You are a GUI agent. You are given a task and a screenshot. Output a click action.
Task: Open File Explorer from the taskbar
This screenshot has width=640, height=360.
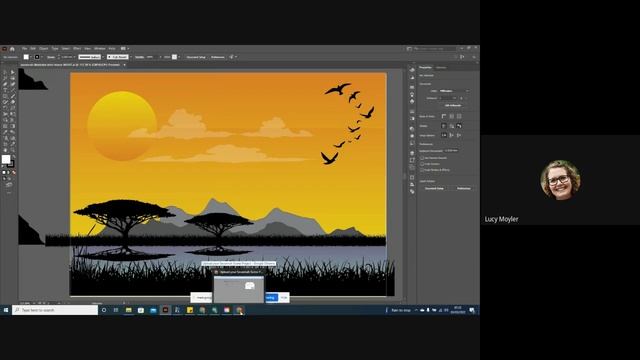pyautogui.click(x=129, y=310)
